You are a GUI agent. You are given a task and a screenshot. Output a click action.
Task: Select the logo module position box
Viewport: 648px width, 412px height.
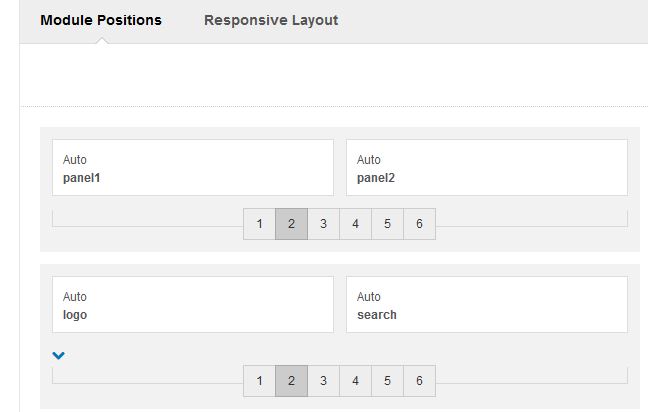193,305
